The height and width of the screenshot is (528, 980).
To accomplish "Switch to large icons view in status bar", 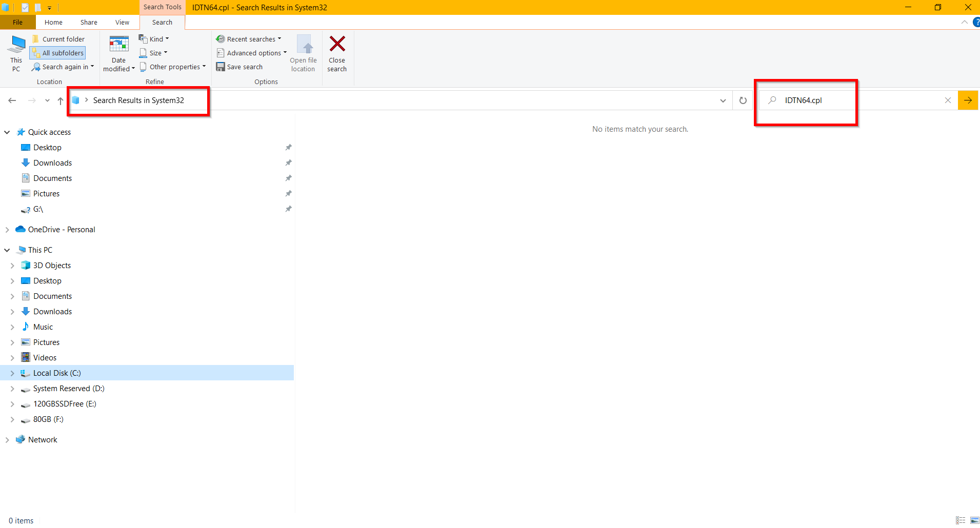I will pos(974,520).
